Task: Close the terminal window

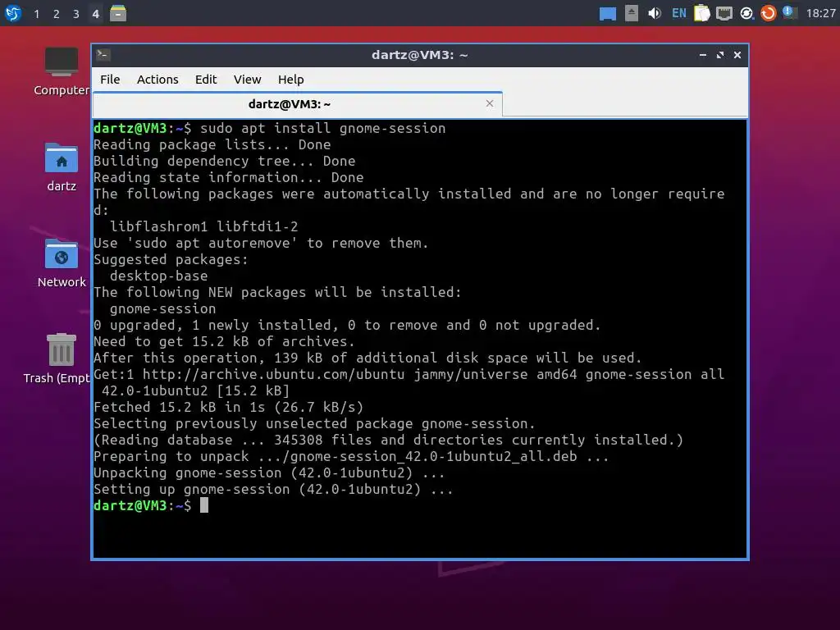Action: pos(737,55)
